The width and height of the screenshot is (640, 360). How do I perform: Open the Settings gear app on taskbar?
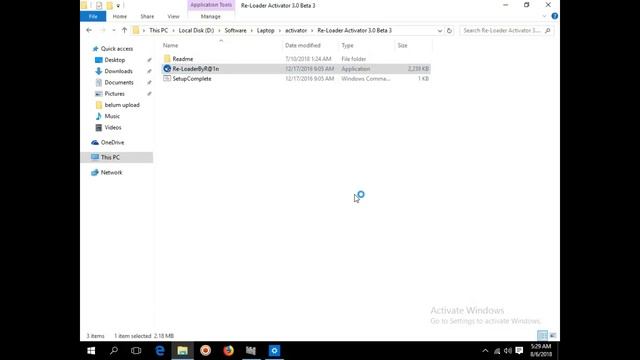click(274, 351)
